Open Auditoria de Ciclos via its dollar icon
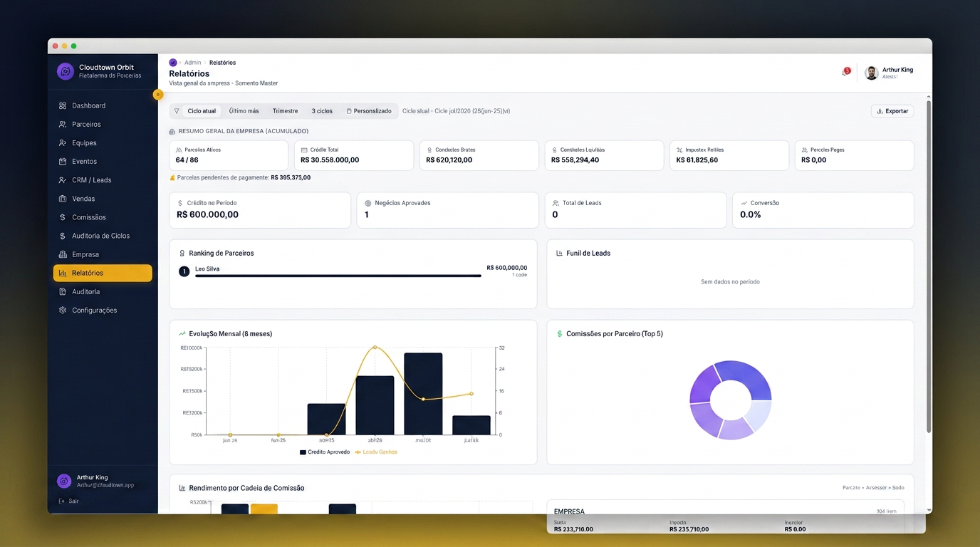Screen dimensions: 980x547 click(63, 236)
